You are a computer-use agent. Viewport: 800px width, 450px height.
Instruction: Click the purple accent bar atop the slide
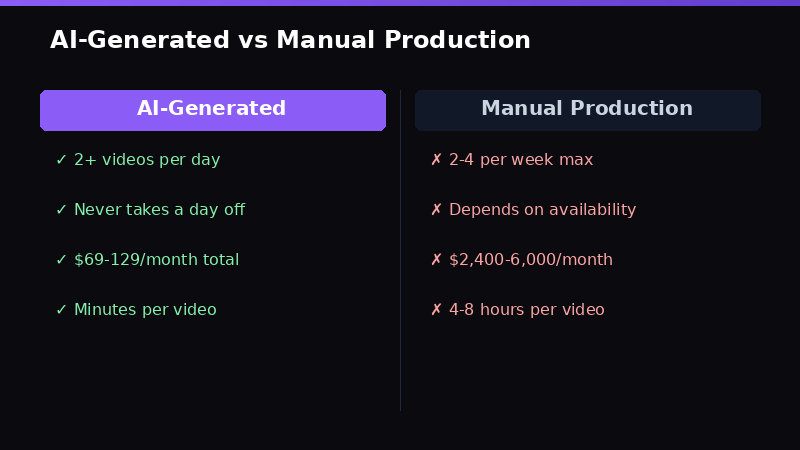pos(400,3)
